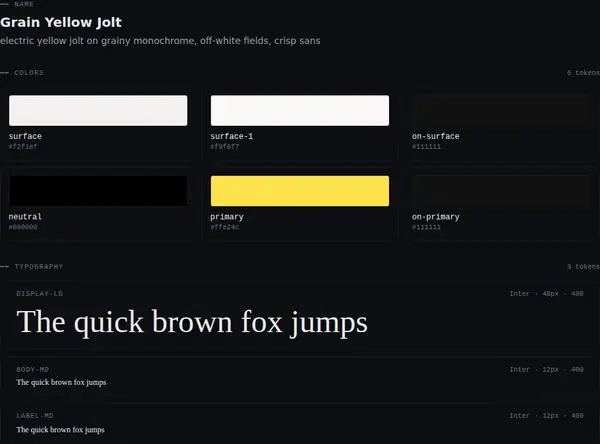Image resolution: width=600 pixels, height=444 pixels.
Task: Select hex value #000000
Action: [23, 227]
